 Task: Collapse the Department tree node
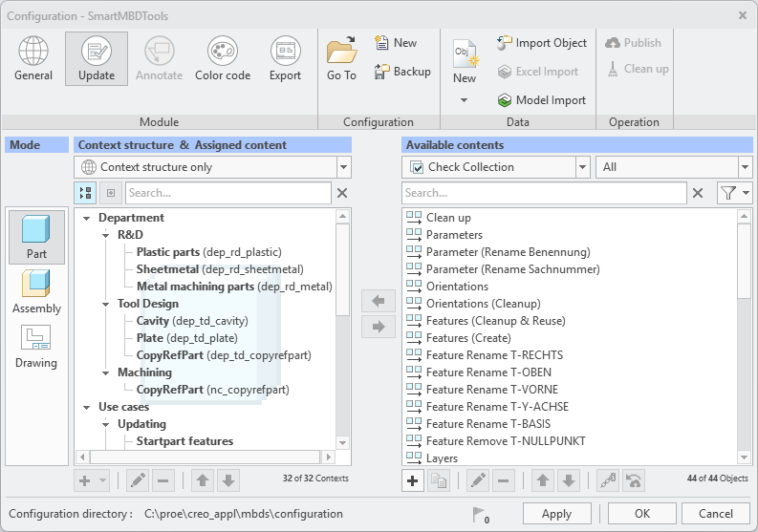tap(87, 219)
